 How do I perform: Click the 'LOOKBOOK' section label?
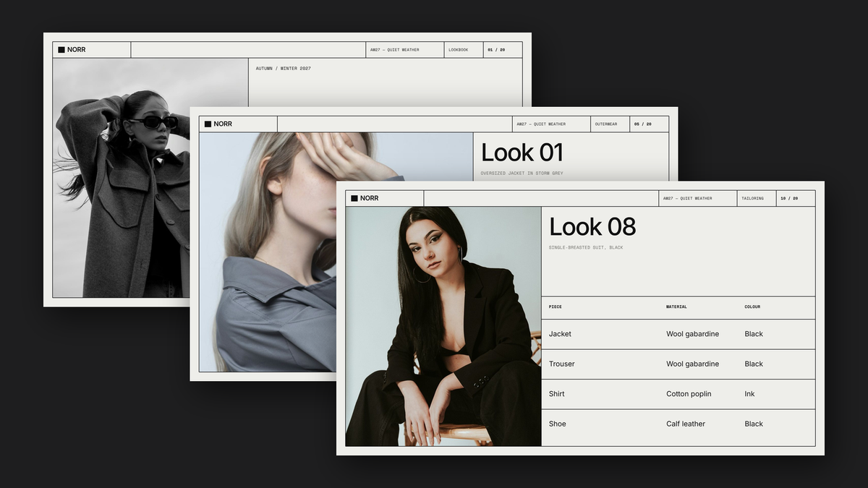point(459,50)
